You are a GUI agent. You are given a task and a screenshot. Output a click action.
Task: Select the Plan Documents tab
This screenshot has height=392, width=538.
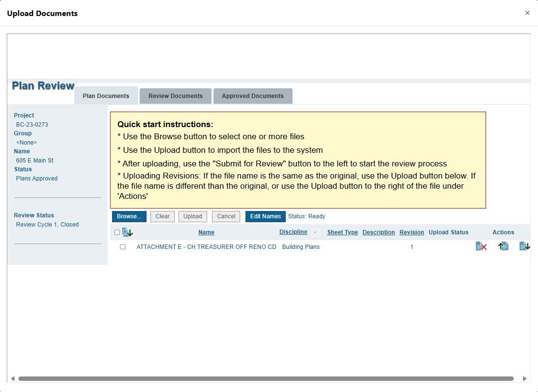(106, 96)
